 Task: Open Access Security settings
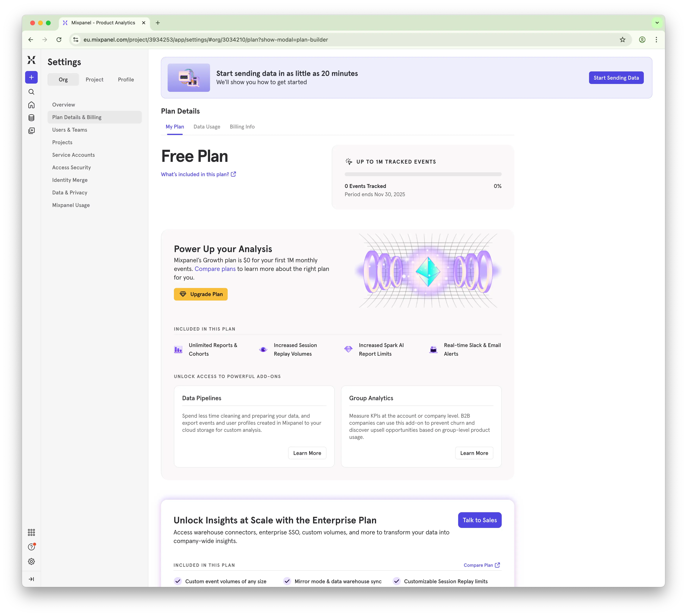[94, 167]
